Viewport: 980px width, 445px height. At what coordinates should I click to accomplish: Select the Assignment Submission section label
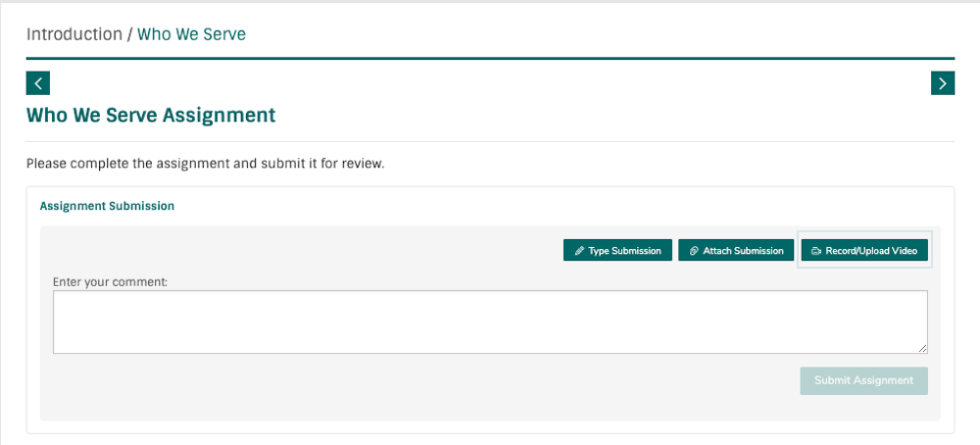(x=107, y=206)
